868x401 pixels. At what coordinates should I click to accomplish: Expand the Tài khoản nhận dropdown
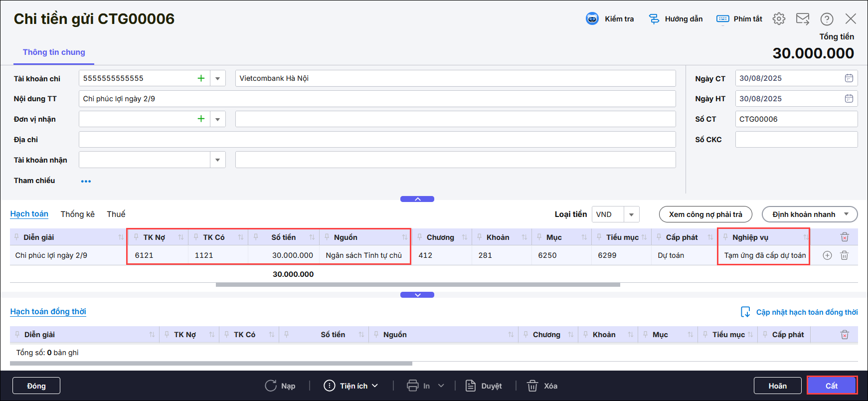[x=217, y=160]
